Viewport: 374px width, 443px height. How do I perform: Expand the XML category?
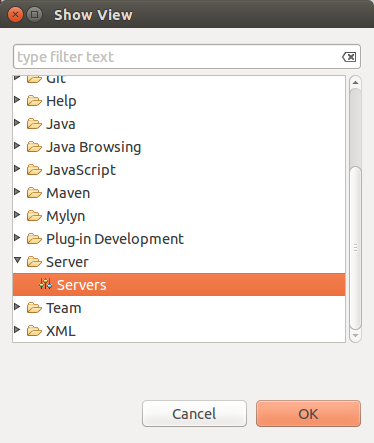click(17, 329)
